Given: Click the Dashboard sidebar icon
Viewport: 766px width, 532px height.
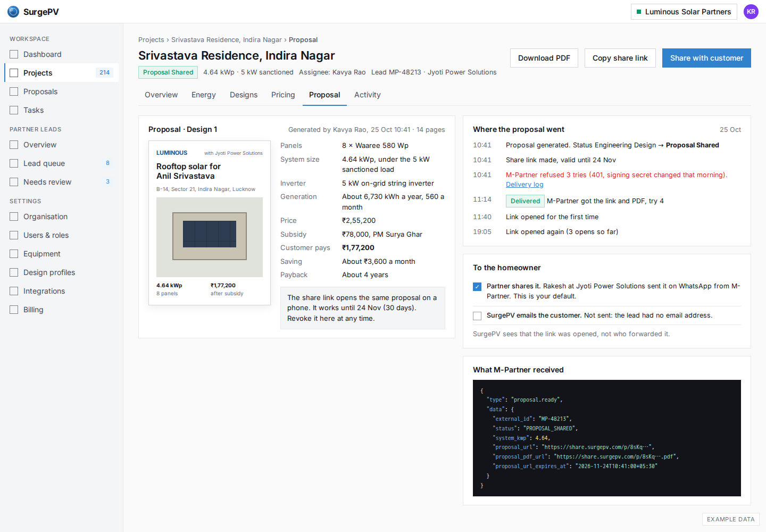Looking at the screenshot, I should point(14,54).
